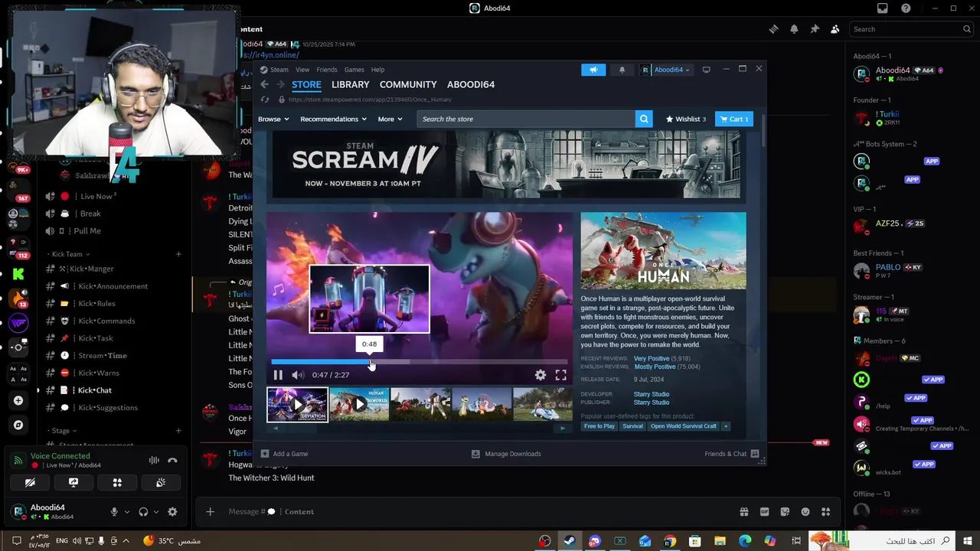Add a tag with the plus button

[x=726, y=426]
